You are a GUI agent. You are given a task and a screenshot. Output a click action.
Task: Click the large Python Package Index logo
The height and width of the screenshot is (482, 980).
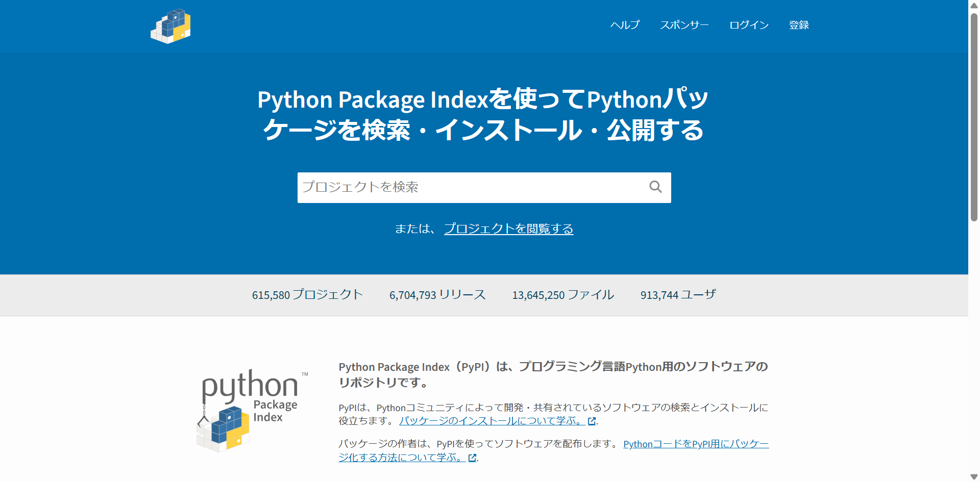(252, 410)
